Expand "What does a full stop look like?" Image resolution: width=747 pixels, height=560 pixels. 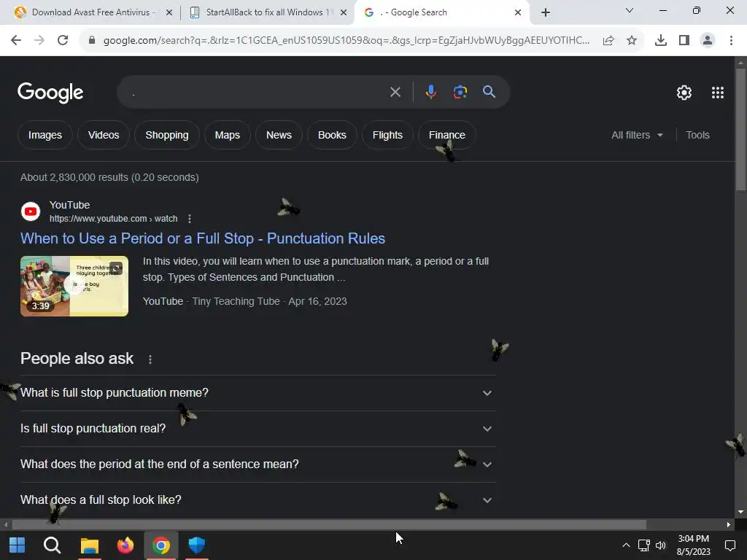point(258,500)
